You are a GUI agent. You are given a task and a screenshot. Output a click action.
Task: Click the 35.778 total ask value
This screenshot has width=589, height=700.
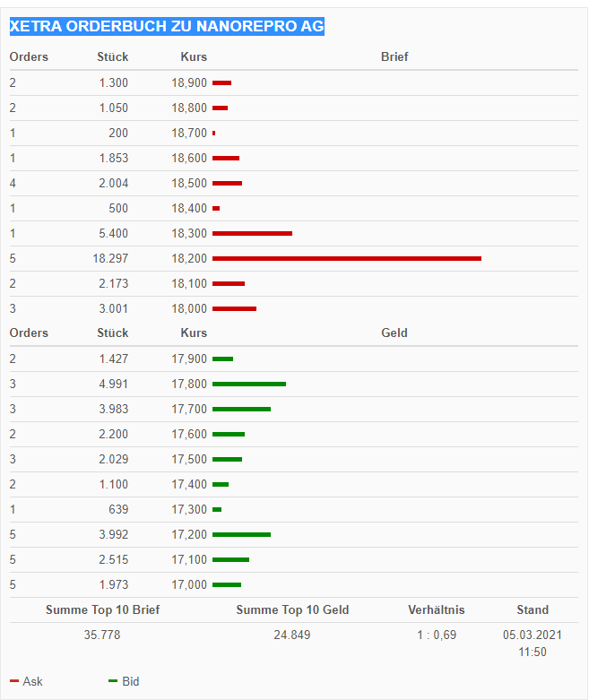tap(102, 635)
